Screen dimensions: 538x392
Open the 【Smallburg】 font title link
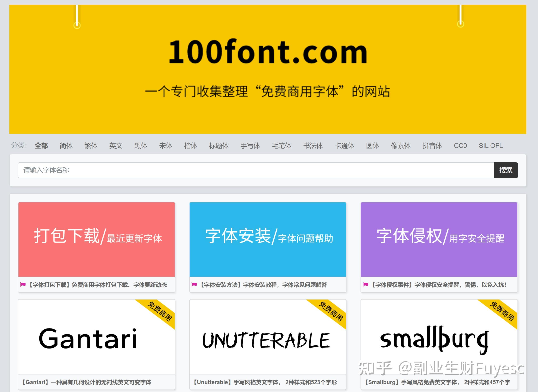tap(437, 382)
